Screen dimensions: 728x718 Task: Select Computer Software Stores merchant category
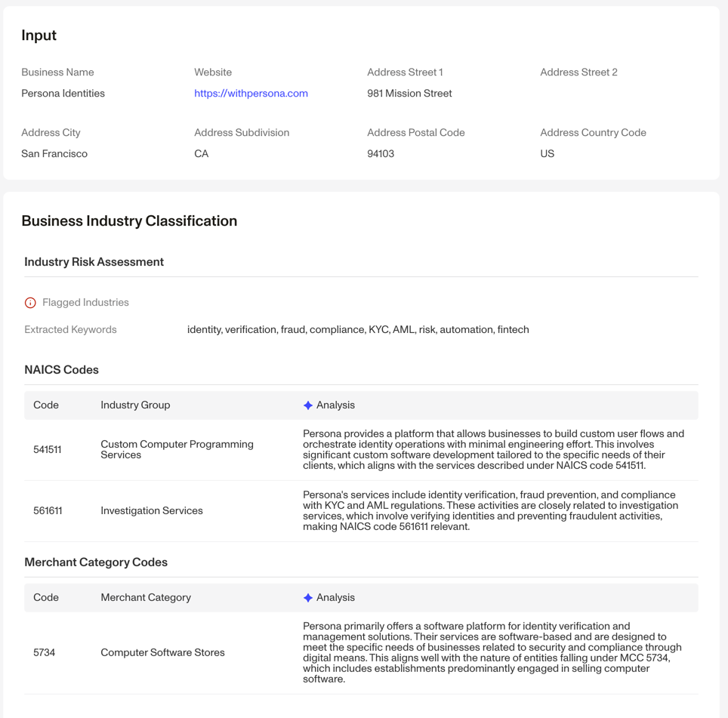point(162,652)
